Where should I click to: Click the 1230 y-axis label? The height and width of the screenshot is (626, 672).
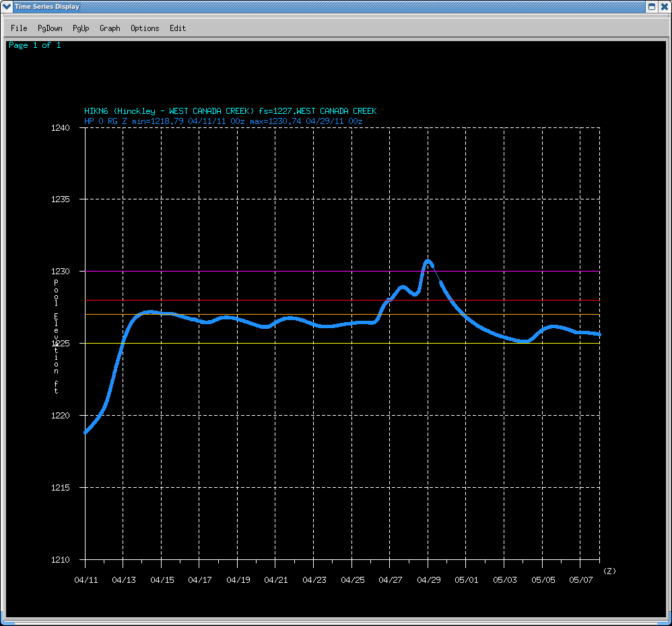click(60, 272)
